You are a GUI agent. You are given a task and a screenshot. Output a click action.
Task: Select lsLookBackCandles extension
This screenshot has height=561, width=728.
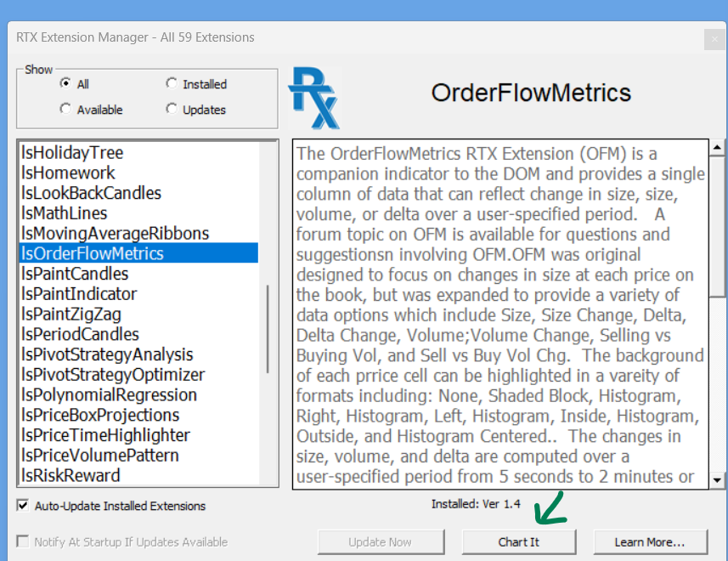(x=138, y=193)
